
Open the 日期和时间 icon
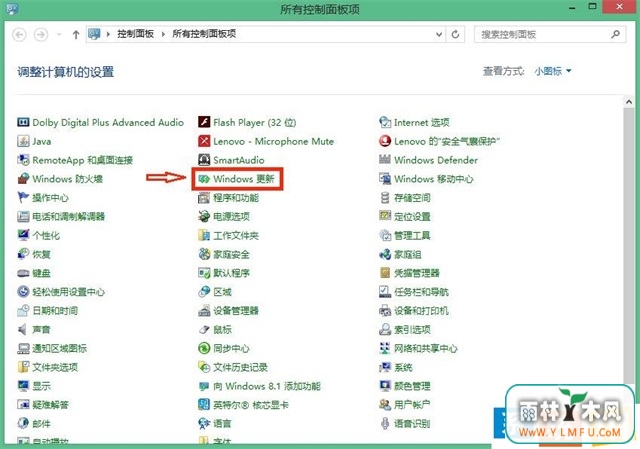23,311
